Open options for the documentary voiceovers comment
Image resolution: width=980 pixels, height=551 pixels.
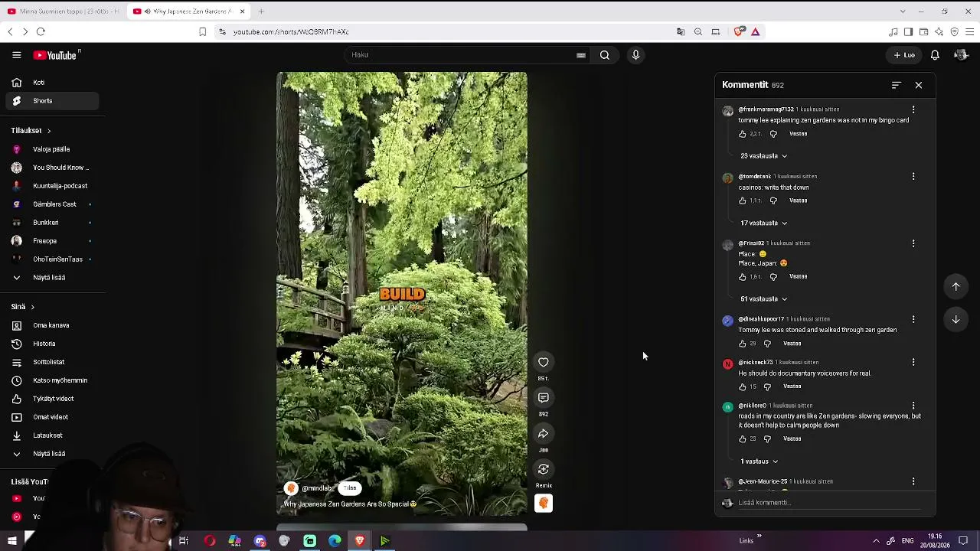click(913, 363)
